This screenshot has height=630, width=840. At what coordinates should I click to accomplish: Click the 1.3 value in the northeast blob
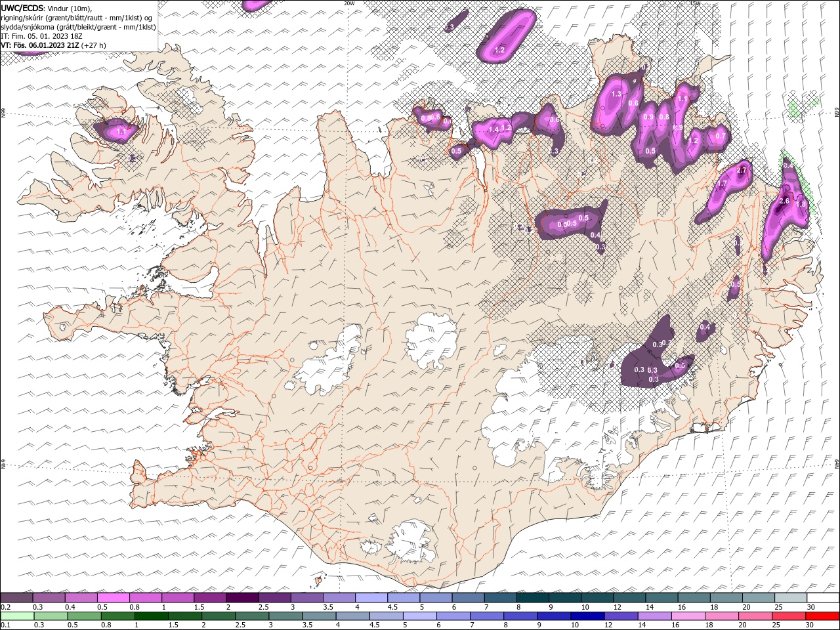616,94
